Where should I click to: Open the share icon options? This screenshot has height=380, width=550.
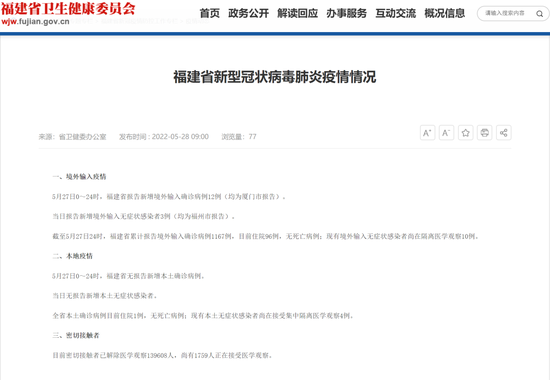coord(504,133)
